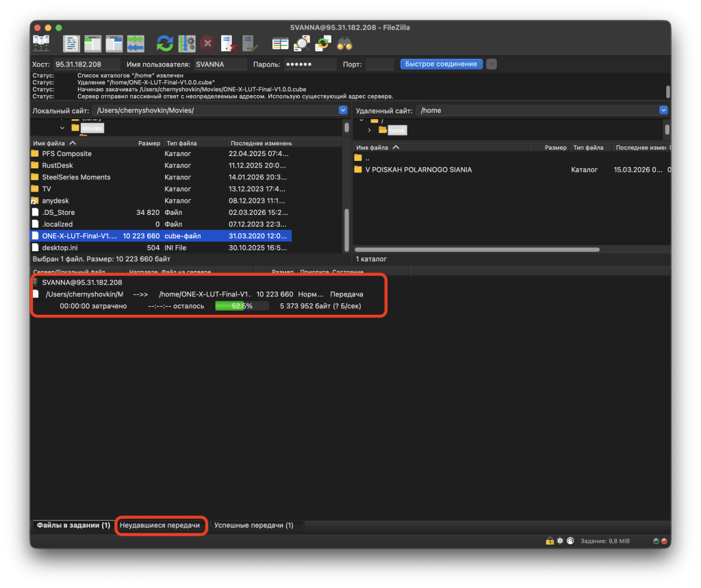Cancel current operation with red X icon

click(x=207, y=44)
